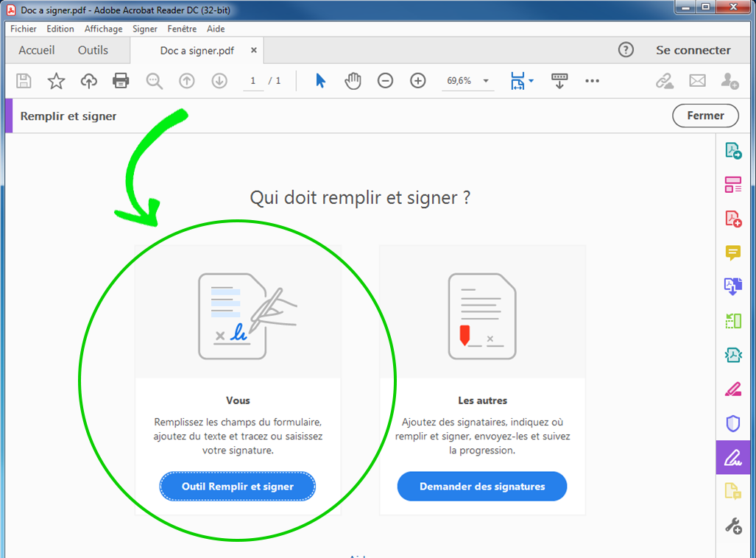Screen dimensions: 756x558
Task: Open the yellow Send for comments sidebar tool
Action: (x=733, y=492)
